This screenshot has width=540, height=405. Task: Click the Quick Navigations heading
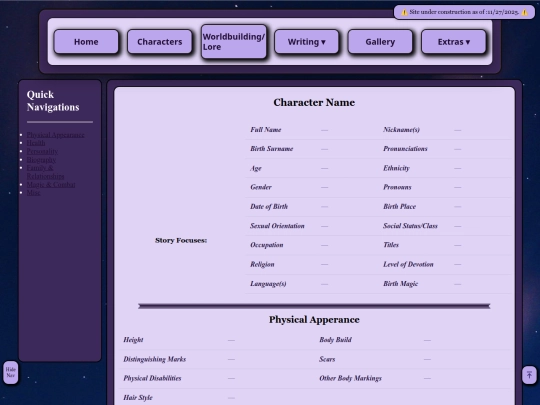[53, 101]
